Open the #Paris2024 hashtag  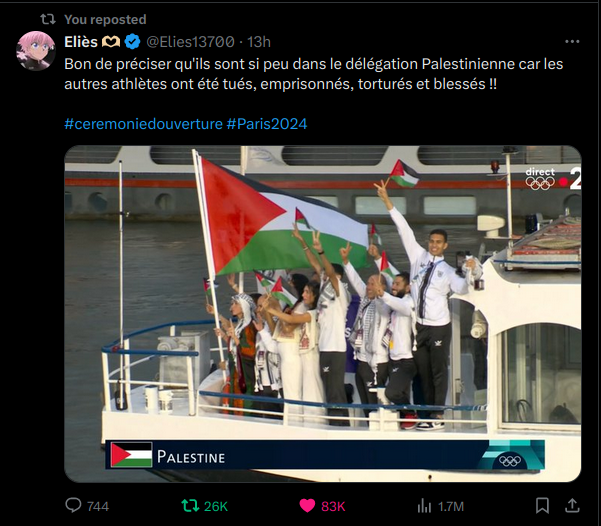[x=267, y=124]
